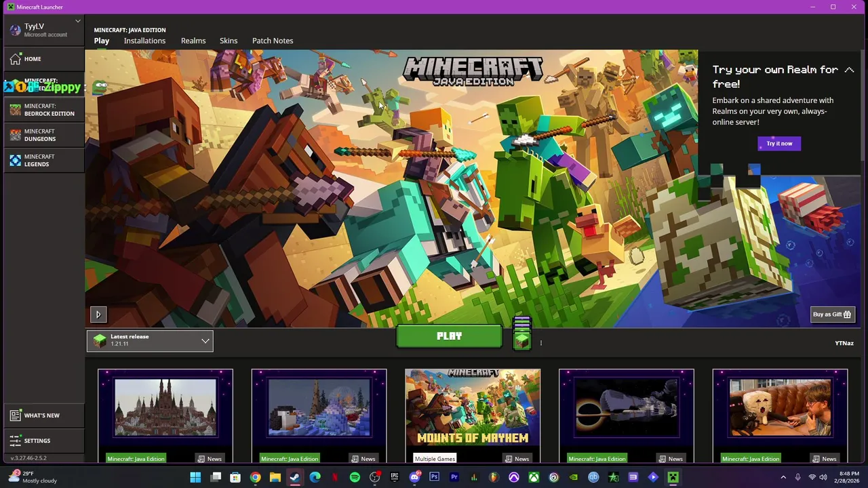
Task: Open the penguin igloo news thumbnail
Action: tap(319, 409)
